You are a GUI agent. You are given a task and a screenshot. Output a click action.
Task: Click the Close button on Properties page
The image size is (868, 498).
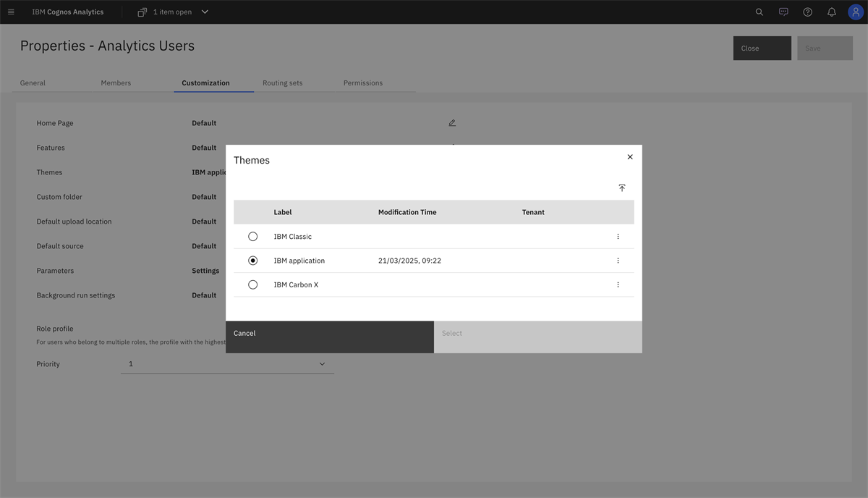(762, 48)
